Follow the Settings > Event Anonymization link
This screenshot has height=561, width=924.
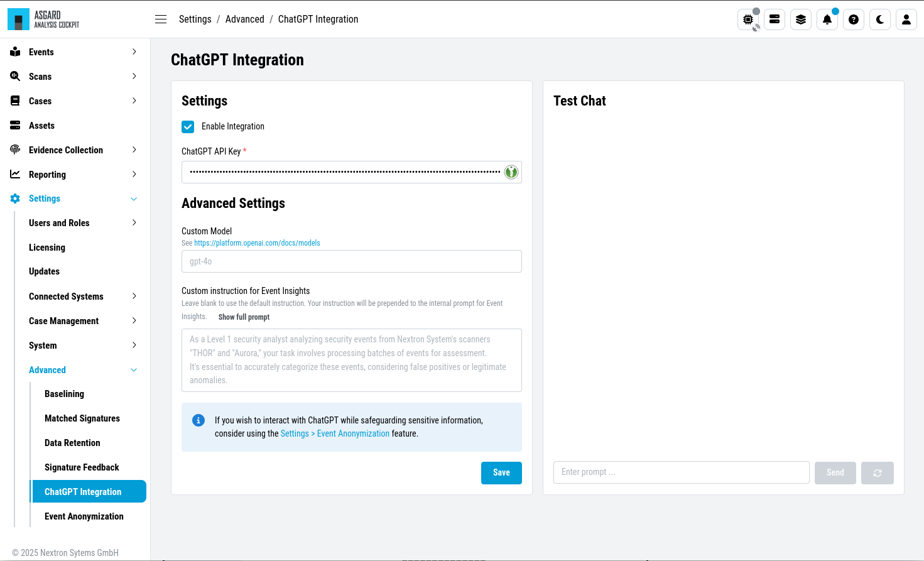[x=335, y=434]
